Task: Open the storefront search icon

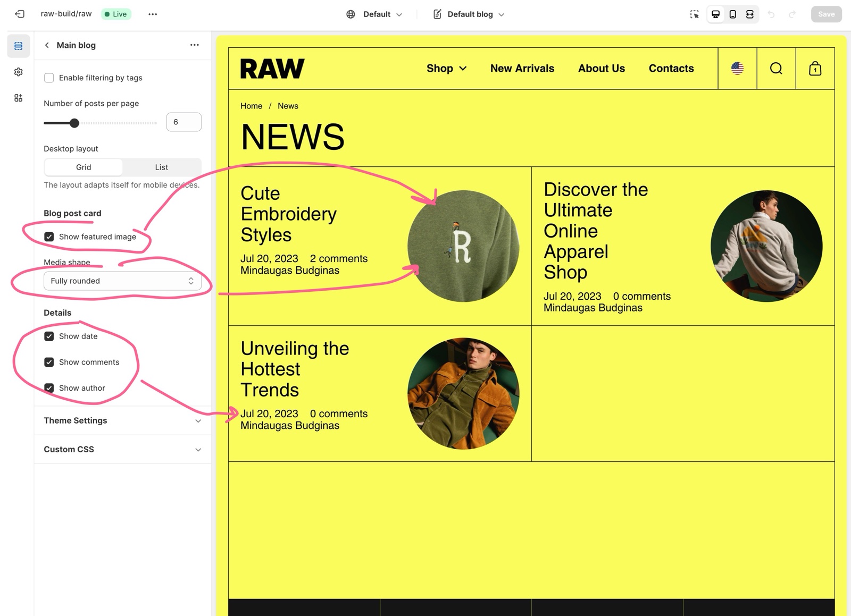Action: (x=776, y=69)
